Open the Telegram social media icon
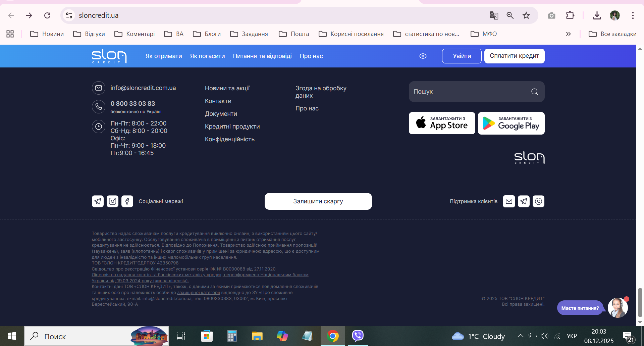The height and width of the screenshot is (346, 644). 98,201
